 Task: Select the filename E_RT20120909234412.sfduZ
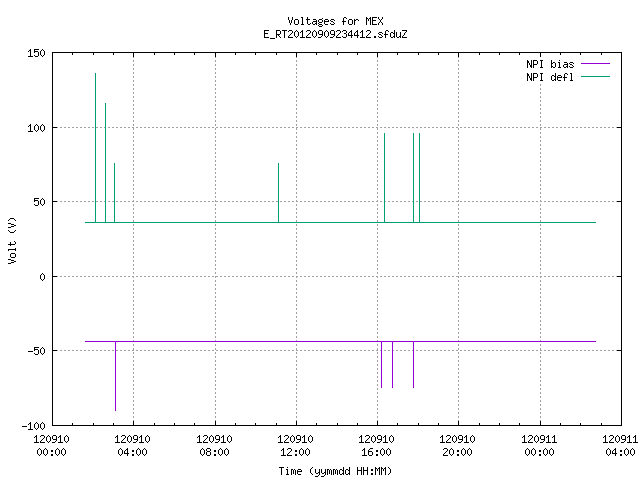335,34
